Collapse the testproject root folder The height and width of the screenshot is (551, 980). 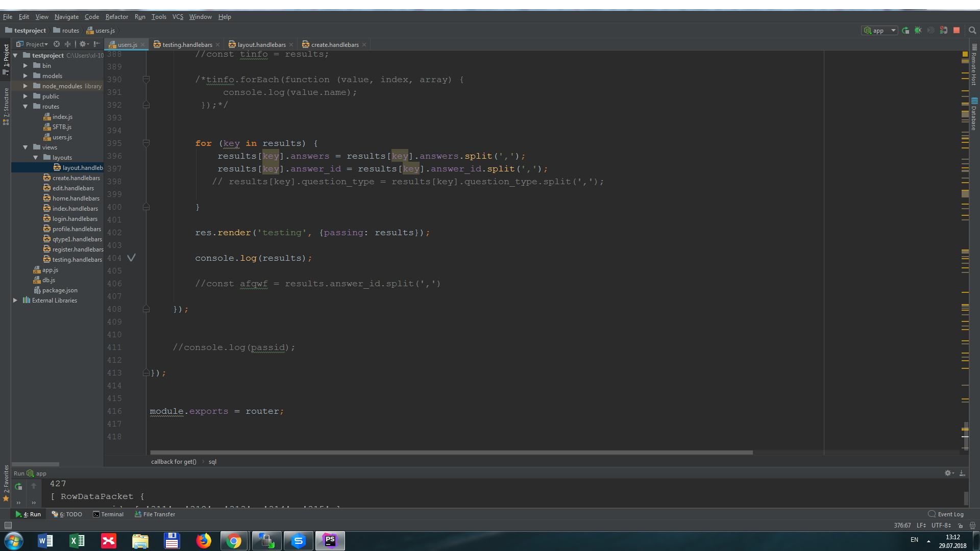tap(15, 56)
